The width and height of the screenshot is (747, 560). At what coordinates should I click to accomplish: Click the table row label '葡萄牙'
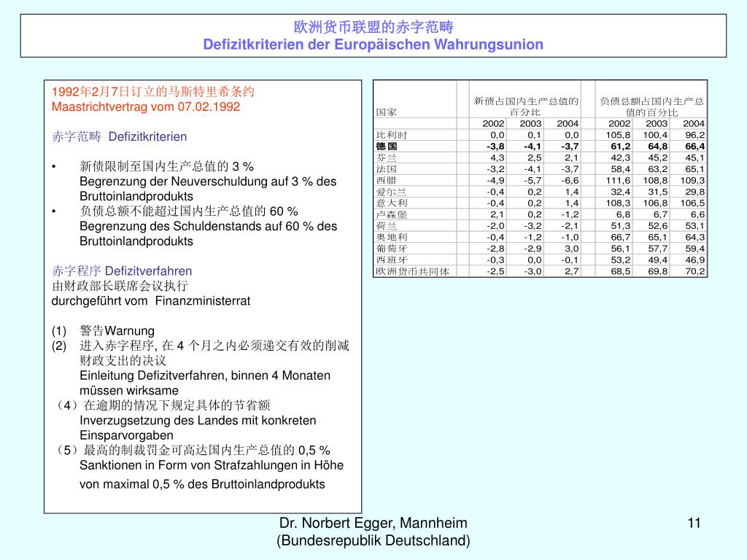[x=392, y=249]
